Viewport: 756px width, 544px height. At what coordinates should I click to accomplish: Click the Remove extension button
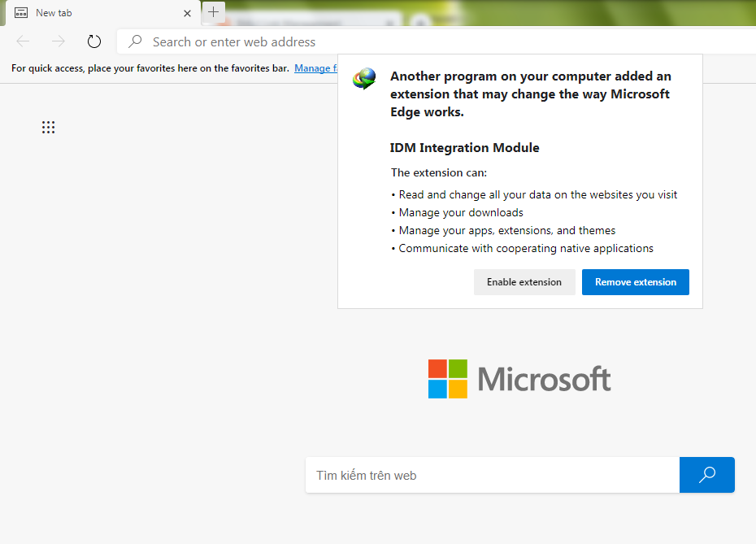pyautogui.click(x=636, y=282)
